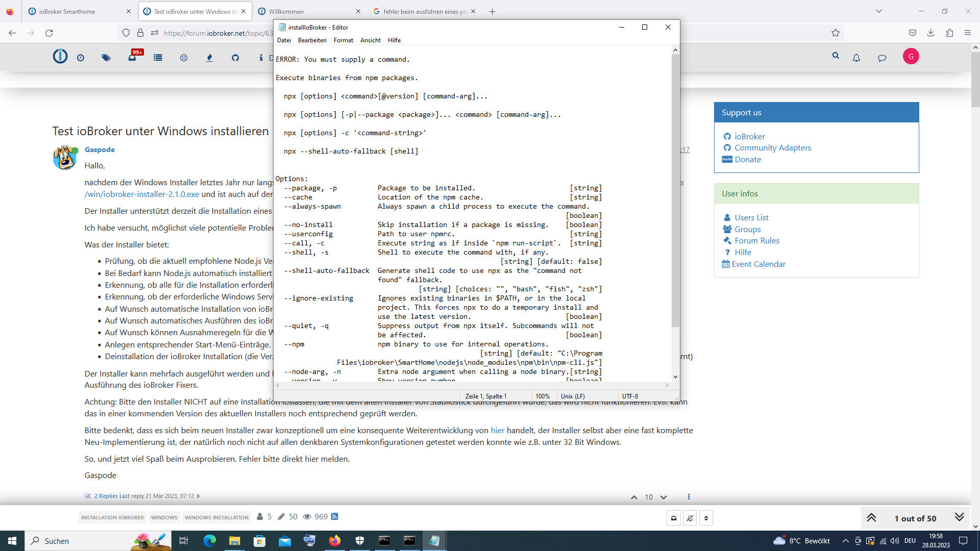Jump to first post with double-up chevron

[871, 518]
